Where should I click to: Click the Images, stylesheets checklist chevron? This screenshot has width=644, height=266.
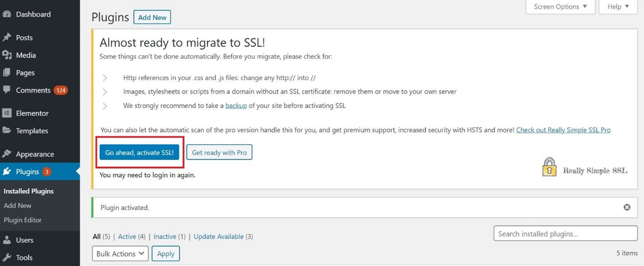pos(105,92)
